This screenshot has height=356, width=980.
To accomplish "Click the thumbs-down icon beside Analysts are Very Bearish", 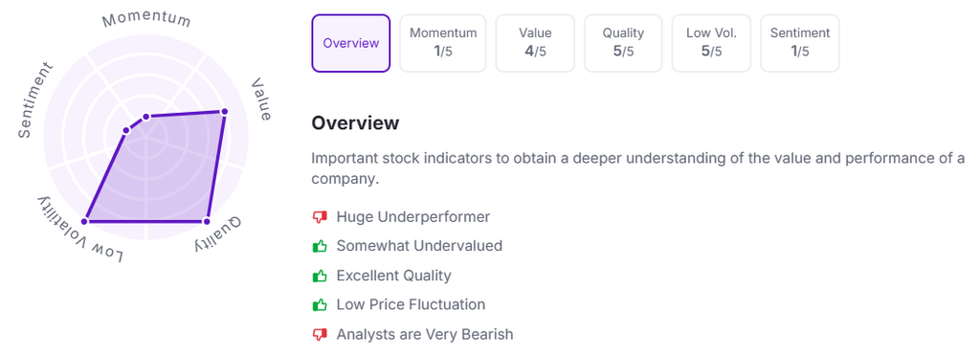I will (x=320, y=334).
